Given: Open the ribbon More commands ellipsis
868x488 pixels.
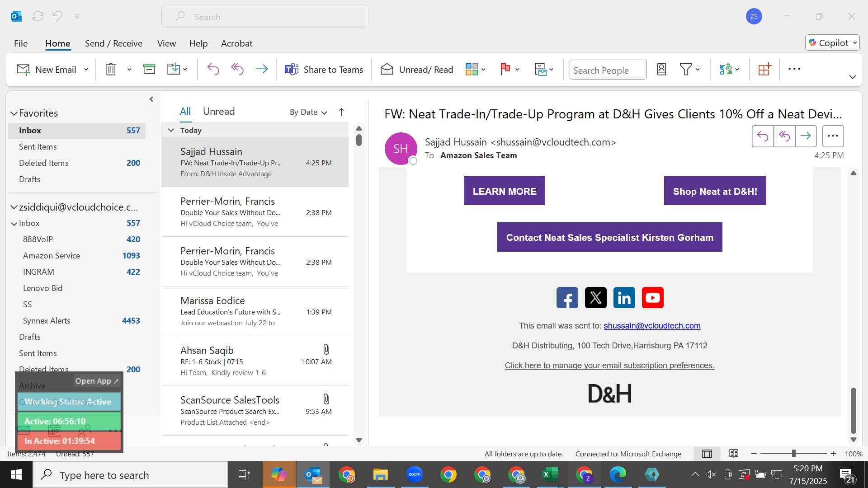Looking at the screenshot, I should pos(794,69).
